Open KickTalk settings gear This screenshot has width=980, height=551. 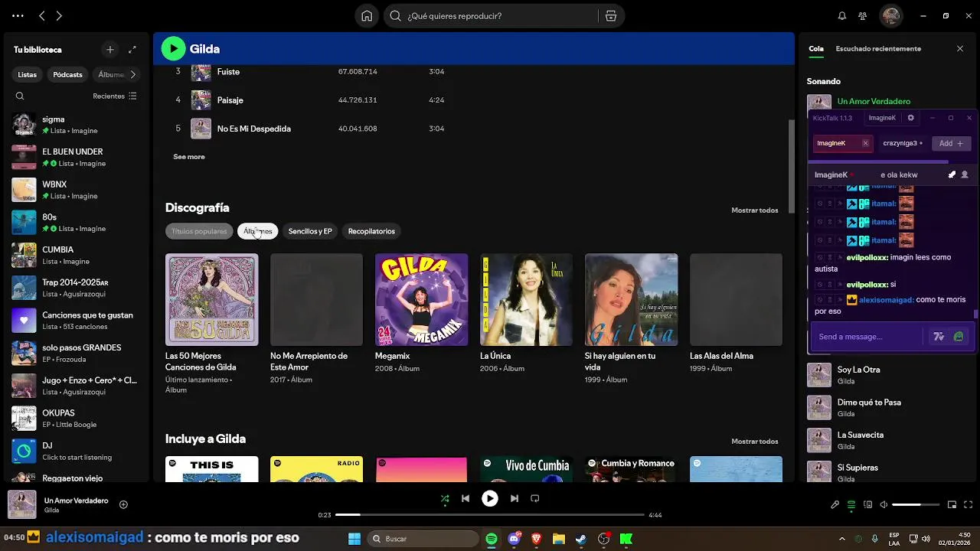click(910, 118)
